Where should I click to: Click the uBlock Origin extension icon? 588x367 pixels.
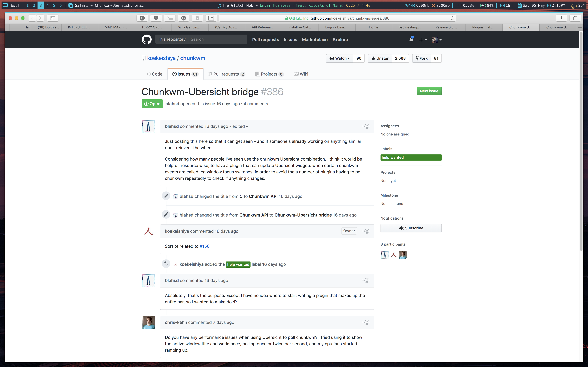[142, 18]
